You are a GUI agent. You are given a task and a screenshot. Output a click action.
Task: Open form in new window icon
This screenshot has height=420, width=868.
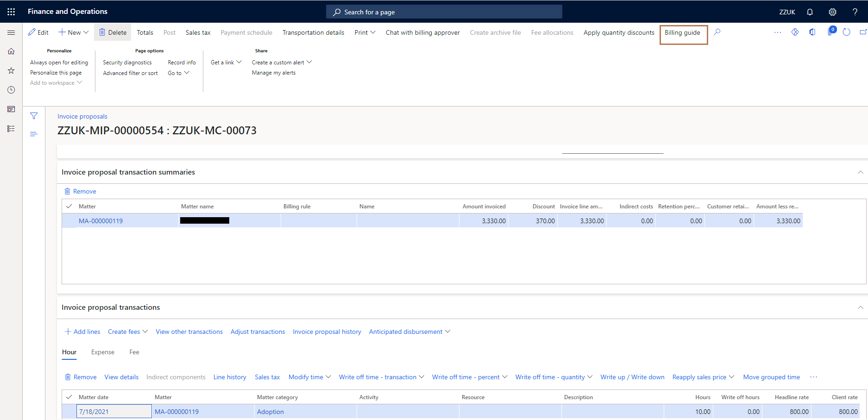pos(863,32)
